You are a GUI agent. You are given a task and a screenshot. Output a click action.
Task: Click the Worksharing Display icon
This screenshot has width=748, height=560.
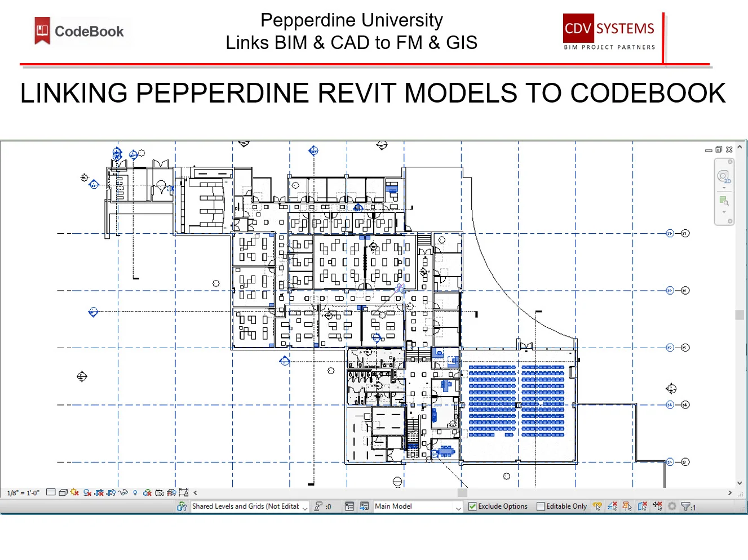[x=147, y=492]
